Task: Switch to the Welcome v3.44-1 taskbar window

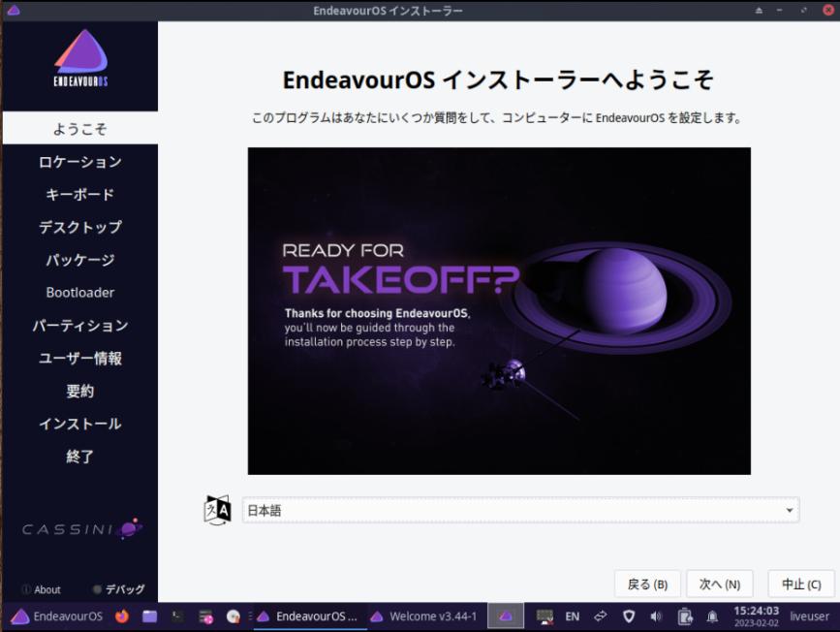Action: pos(423,616)
